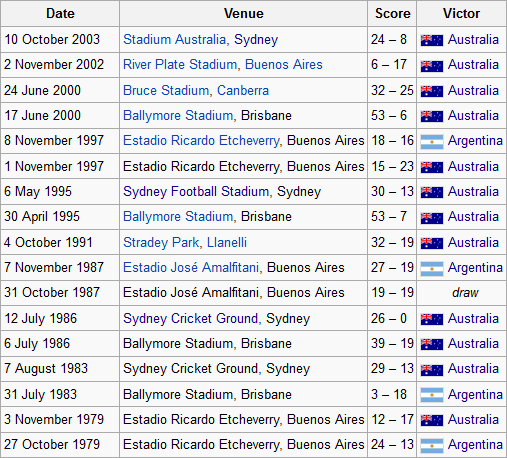Open Bruce Stadium link

click(166, 90)
